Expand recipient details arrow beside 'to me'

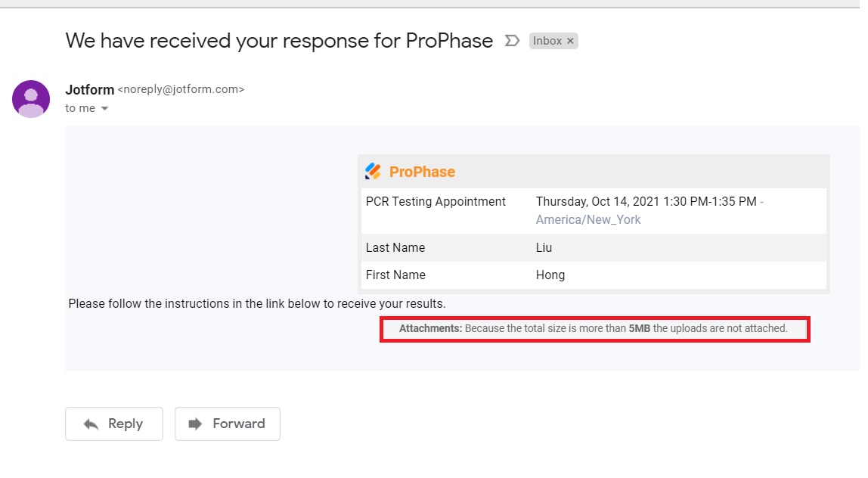tap(104, 109)
